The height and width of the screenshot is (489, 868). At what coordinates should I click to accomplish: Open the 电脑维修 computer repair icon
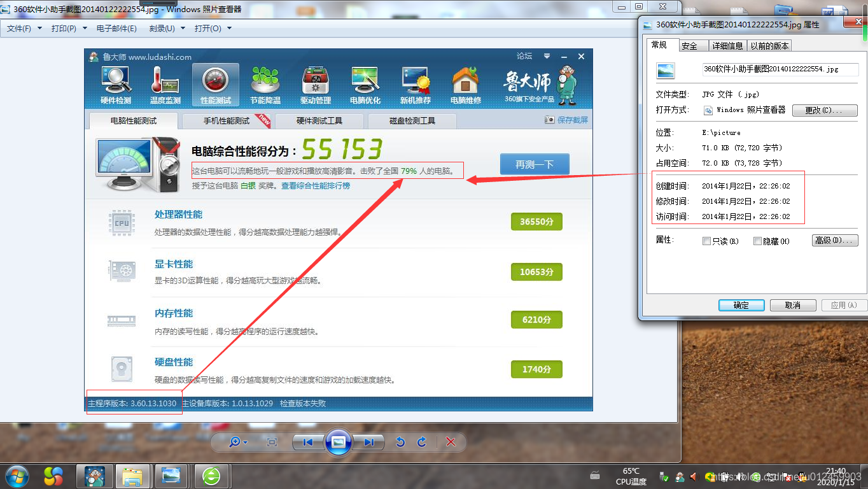point(465,84)
